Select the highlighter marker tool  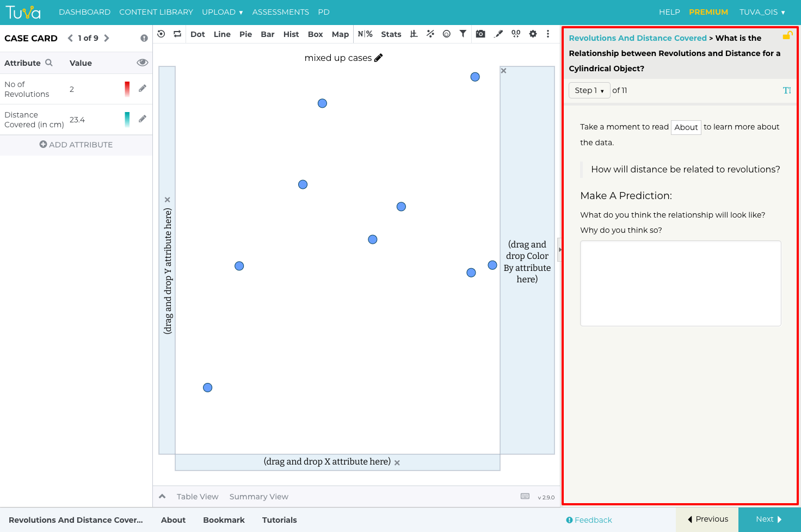(498, 34)
